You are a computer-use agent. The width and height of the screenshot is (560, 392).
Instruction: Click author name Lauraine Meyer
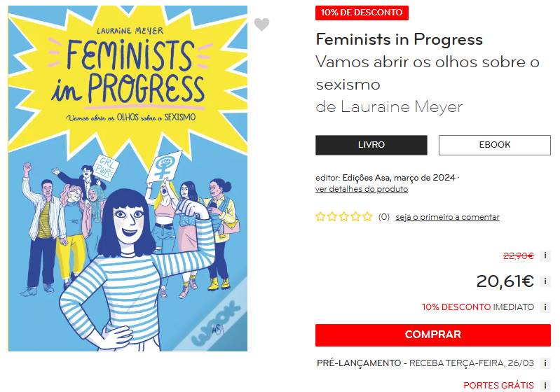(x=402, y=107)
